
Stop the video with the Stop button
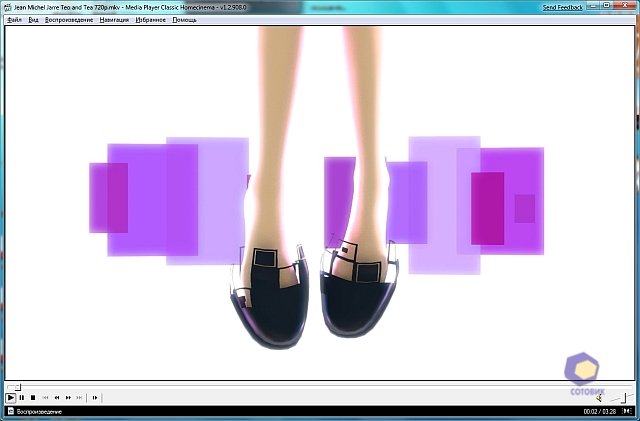click(x=33, y=398)
